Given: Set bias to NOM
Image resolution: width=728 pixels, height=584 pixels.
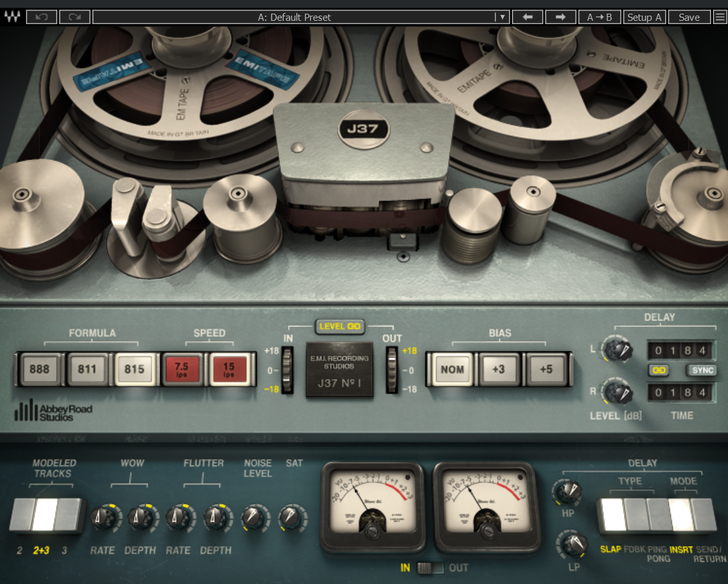Looking at the screenshot, I should click(x=452, y=369).
